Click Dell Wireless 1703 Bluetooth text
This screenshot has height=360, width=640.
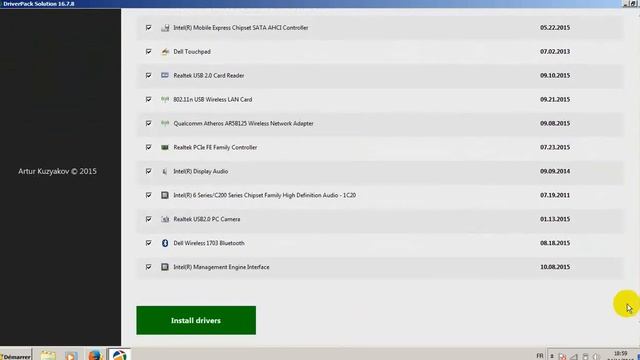[x=209, y=243]
